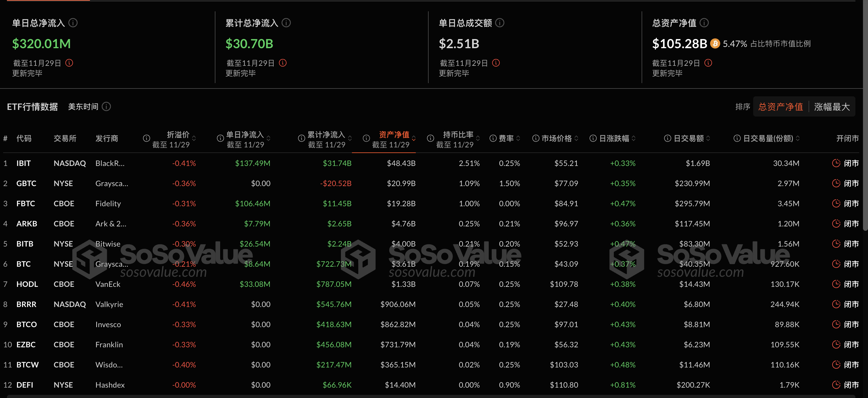Image resolution: width=868 pixels, height=398 pixels.
Task: Sort by 日交易额 using its sort arrows
Action: (708, 138)
